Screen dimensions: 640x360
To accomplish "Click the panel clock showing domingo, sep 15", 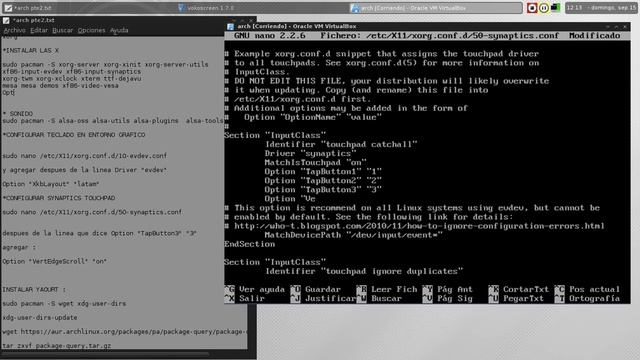I will [x=601, y=8].
